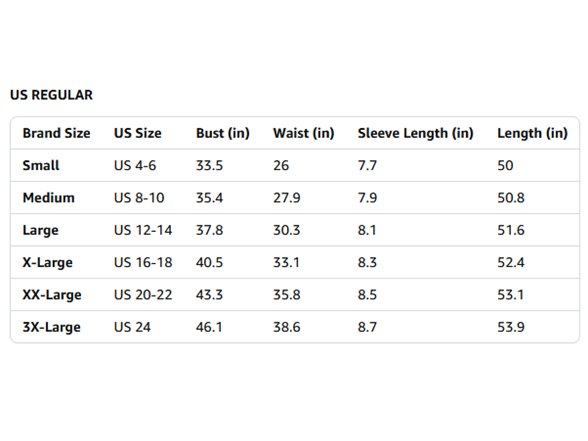
Task: Click the 53.9 length cell
Action: point(511,327)
